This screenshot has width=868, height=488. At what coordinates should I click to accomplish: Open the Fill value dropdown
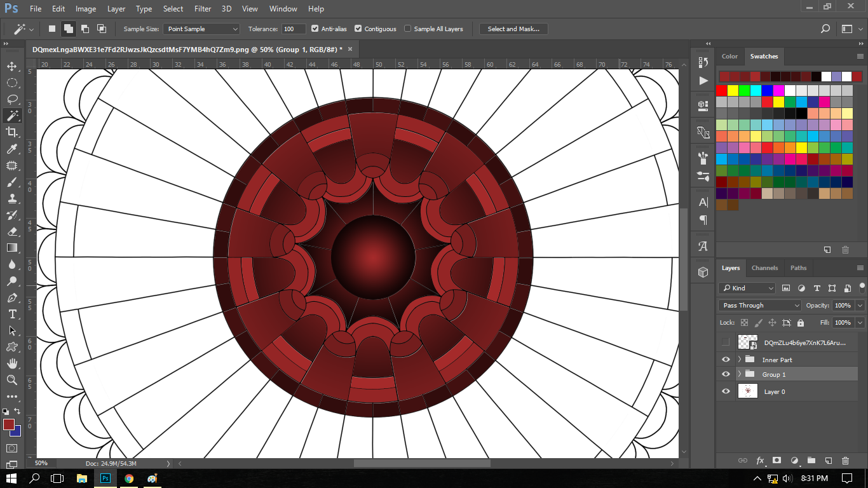pyautogui.click(x=860, y=322)
